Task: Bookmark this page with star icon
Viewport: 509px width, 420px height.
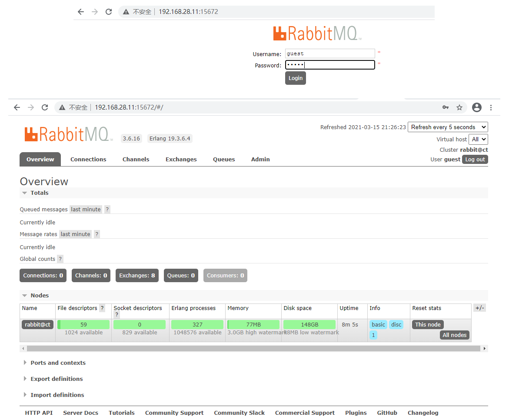Action: [x=459, y=107]
